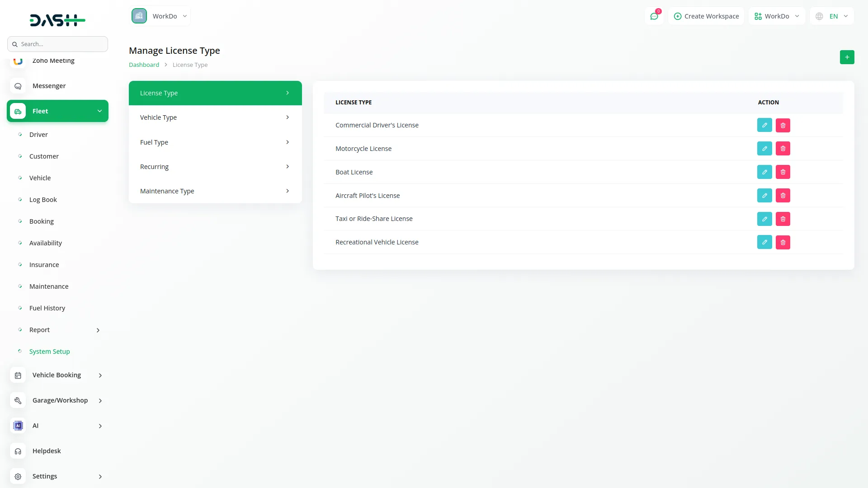This screenshot has width=868, height=488.
Task: Select the Maintenance Type tab
Action: (x=215, y=191)
